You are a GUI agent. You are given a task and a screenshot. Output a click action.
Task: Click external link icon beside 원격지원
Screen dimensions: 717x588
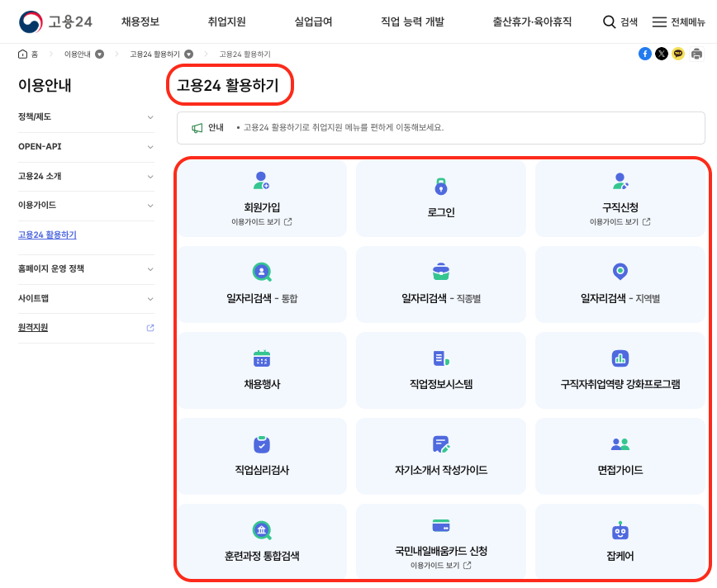(150, 328)
